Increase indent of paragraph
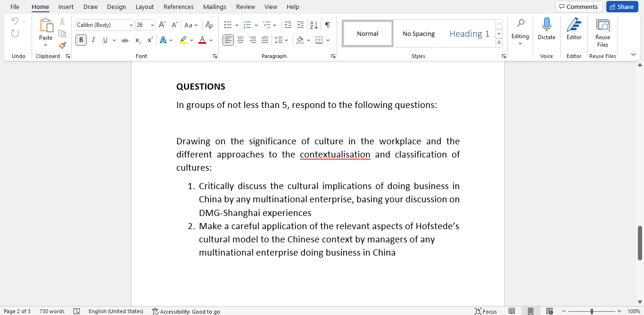Screen dimensions: 644x315 tap(300, 25)
